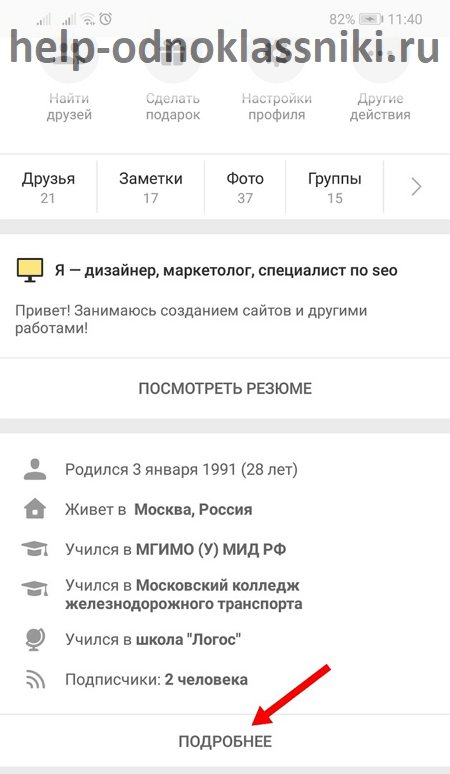View Подписчики: 2 человека
This screenshot has height=774, width=450.
click(156, 680)
